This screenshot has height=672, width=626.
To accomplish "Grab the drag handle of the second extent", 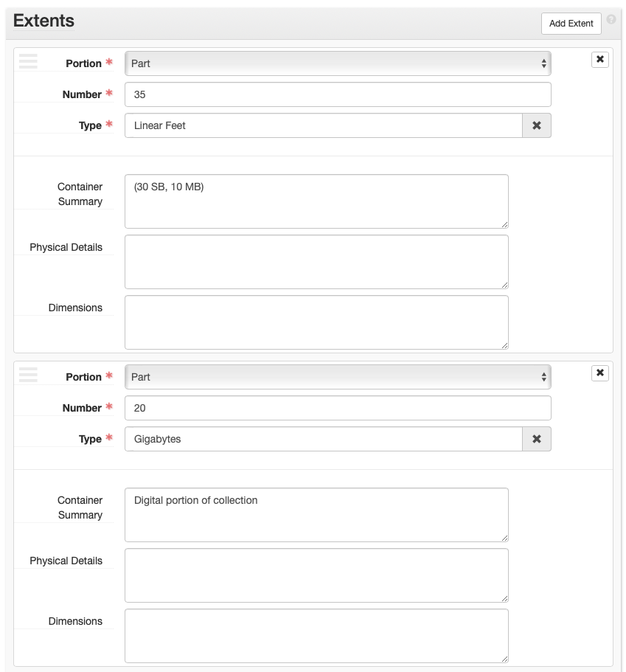I will click(28, 375).
